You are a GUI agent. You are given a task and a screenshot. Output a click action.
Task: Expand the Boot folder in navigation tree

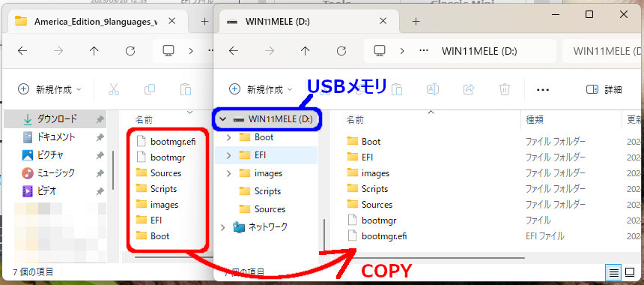pyautogui.click(x=228, y=137)
